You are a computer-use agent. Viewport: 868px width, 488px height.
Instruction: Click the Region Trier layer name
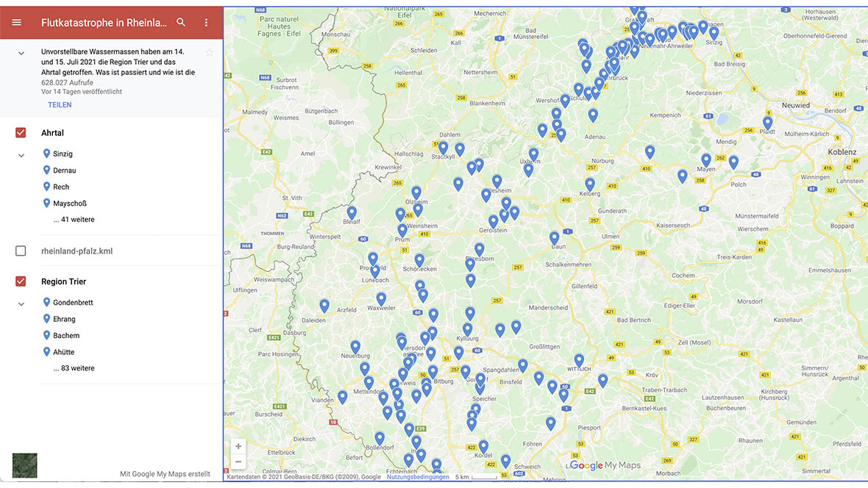64,281
